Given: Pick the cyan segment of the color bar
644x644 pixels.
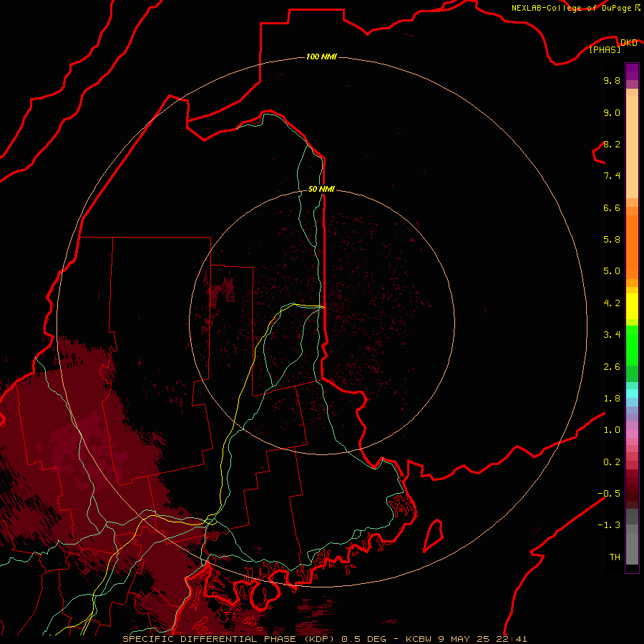Looking at the screenshot, I should coord(632,394).
